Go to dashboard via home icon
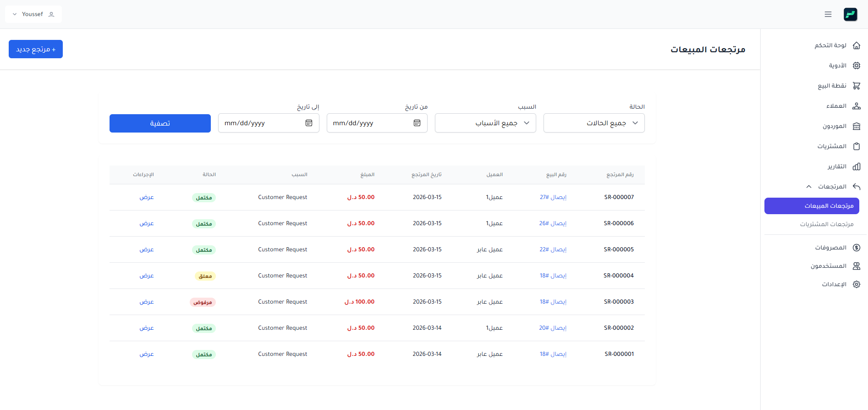Screen dimensions: 868x410 [x=856, y=45]
